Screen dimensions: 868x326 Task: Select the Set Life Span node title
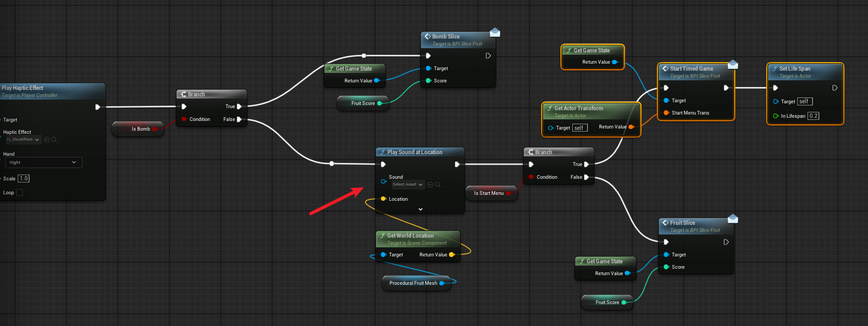click(795, 69)
